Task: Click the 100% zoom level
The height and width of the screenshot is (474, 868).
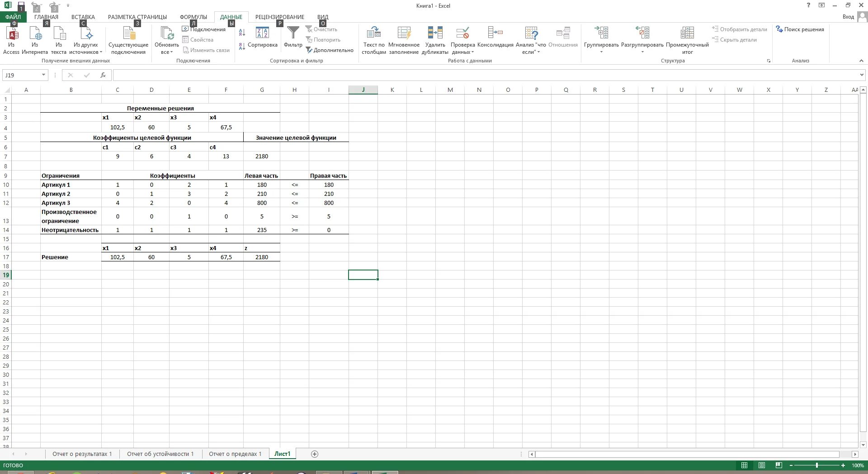Action: (x=858, y=465)
